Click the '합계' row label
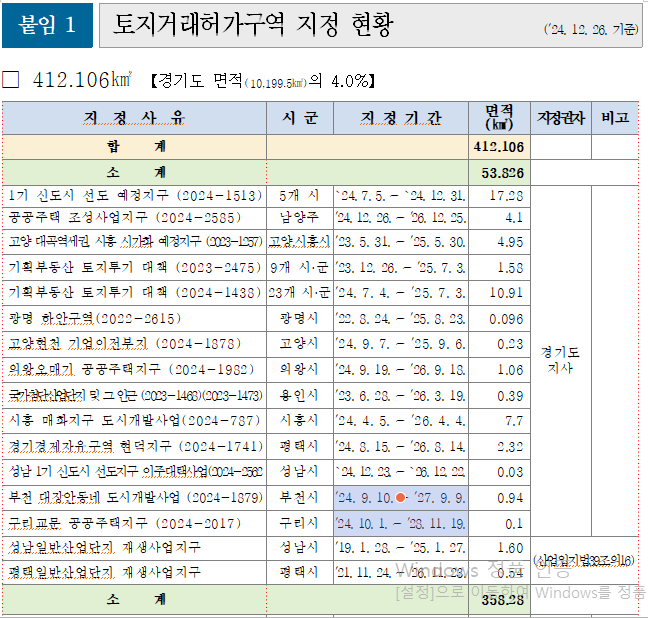648x618 pixels. pos(134,147)
